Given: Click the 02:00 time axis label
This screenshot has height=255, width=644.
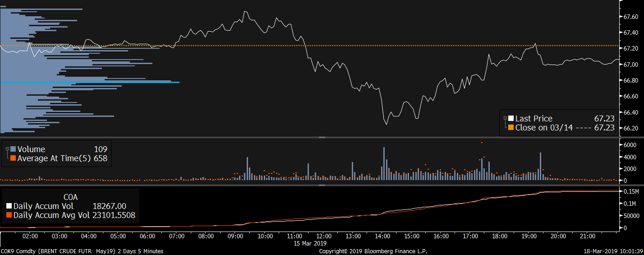Looking at the screenshot, I should point(30,236).
